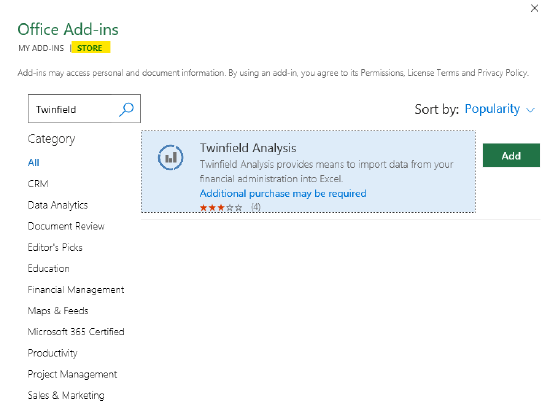The width and height of the screenshot is (550, 406).
Task: Choose the Project Management category
Action: point(72,374)
